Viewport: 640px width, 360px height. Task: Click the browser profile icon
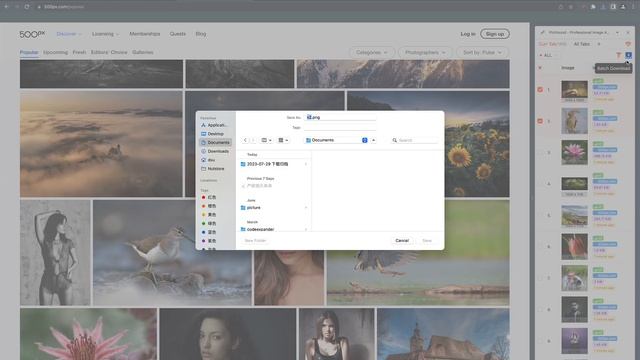623,7
